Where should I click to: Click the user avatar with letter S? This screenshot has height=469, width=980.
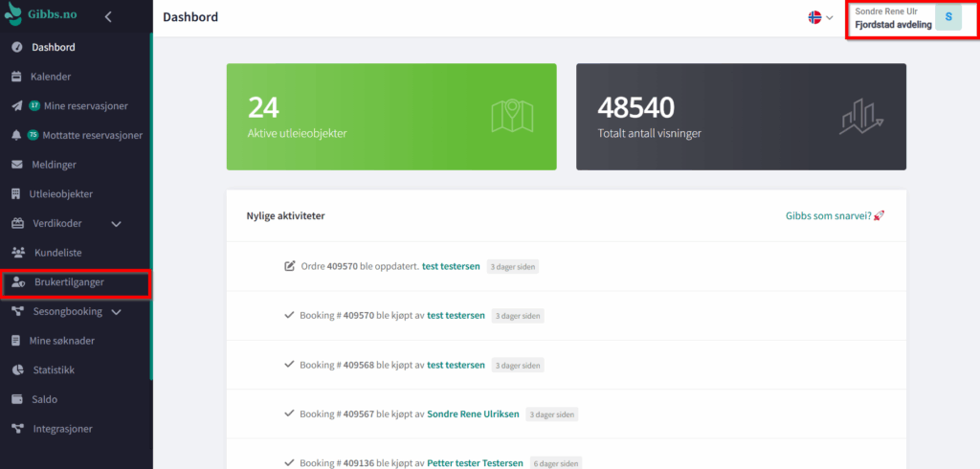pyautogui.click(x=947, y=17)
